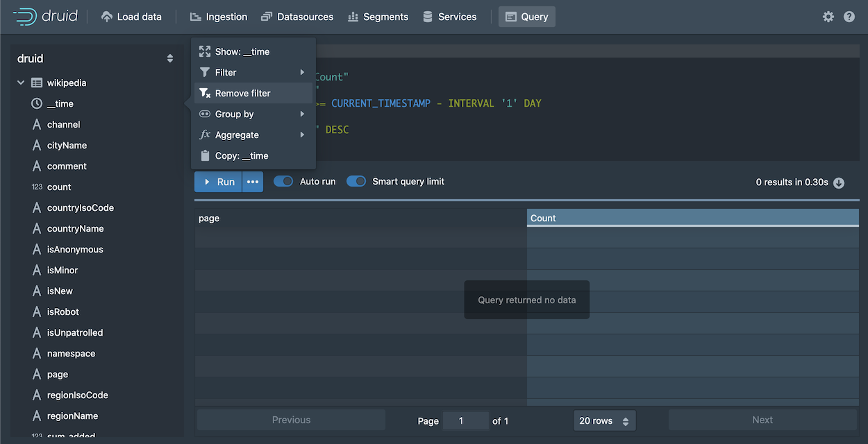Click the string icon beside isRobot

tap(37, 311)
